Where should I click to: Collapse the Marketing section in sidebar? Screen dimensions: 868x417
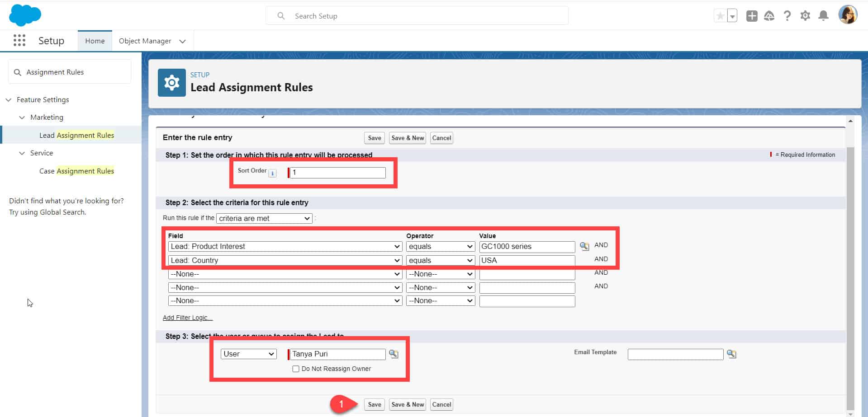coord(22,117)
